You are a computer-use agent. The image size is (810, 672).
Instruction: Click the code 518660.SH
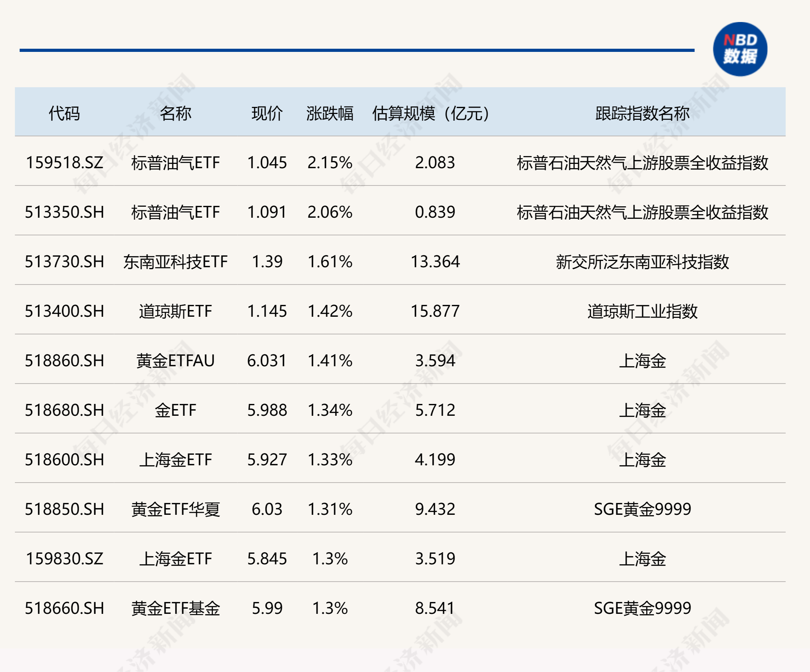pyautogui.click(x=64, y=608)
